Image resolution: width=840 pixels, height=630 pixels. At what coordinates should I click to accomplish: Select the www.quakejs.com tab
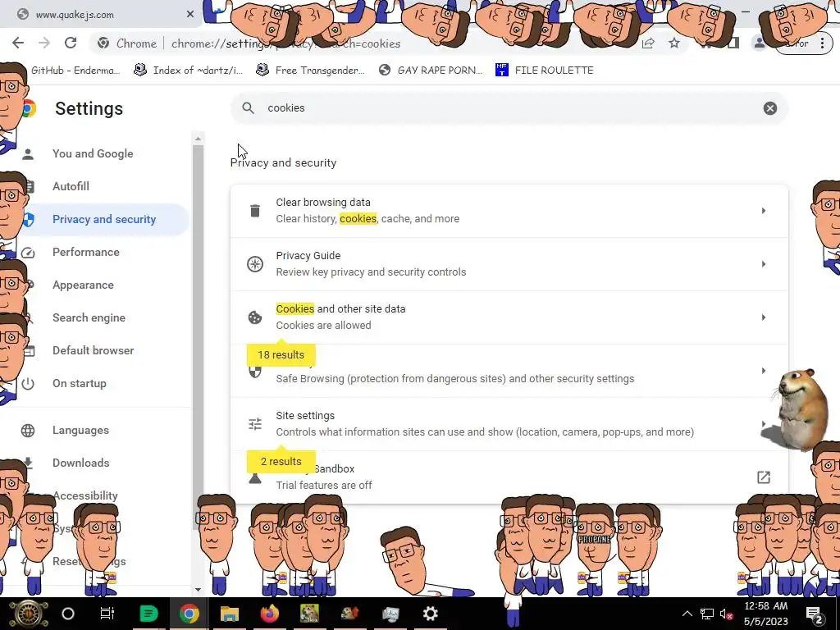point(101,15)
